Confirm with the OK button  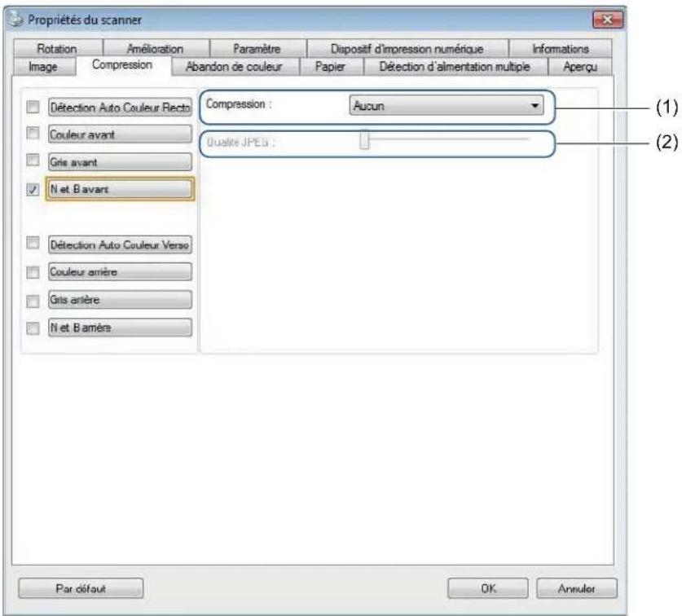coord(488,588)
